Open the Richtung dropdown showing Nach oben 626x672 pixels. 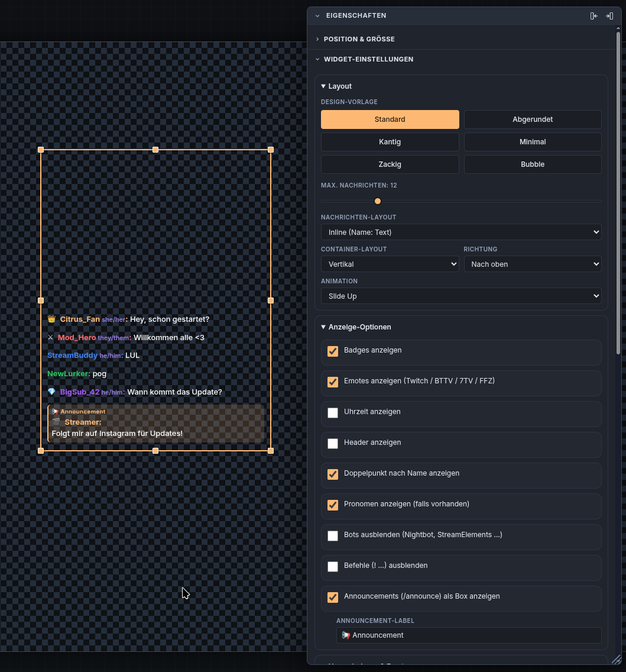click(x=532, y=264)
